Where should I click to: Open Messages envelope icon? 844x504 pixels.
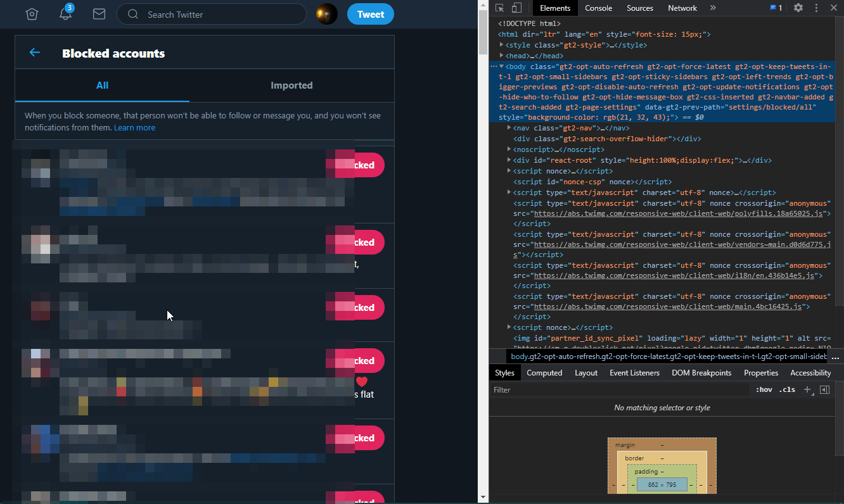[x=99, y=14]
